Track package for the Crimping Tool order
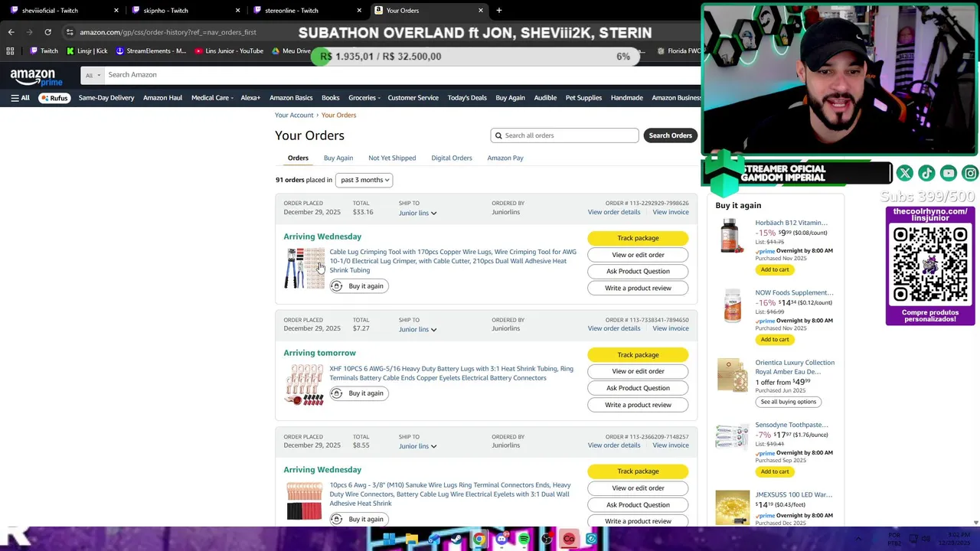980x551 pixels. click(638, 238)
